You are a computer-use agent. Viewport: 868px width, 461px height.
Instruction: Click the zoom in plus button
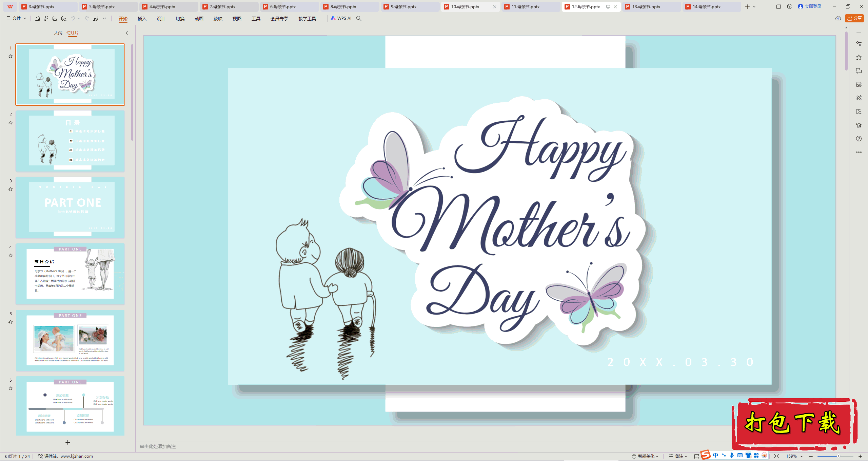(x=860, y=456)
